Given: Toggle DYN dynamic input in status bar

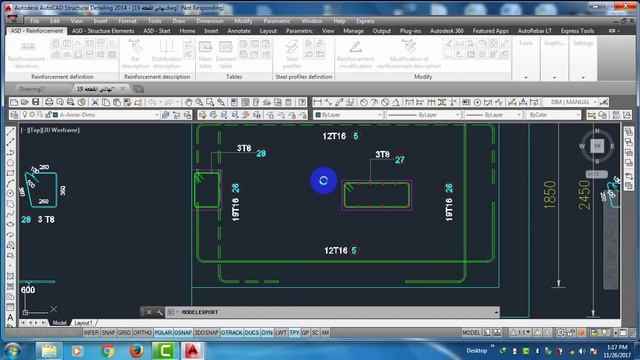Looking at the screenshot, I should [x=267, y=333].
